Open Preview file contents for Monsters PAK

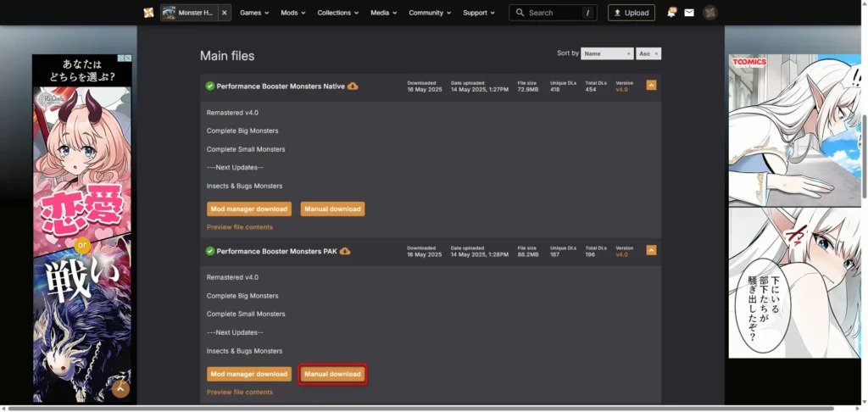click(x=240, y=392)
